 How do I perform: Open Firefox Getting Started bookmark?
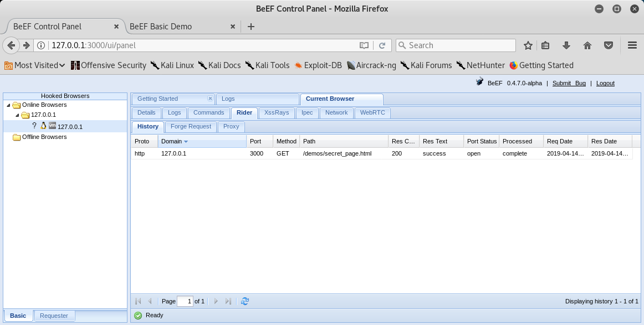tap(541, 65)
